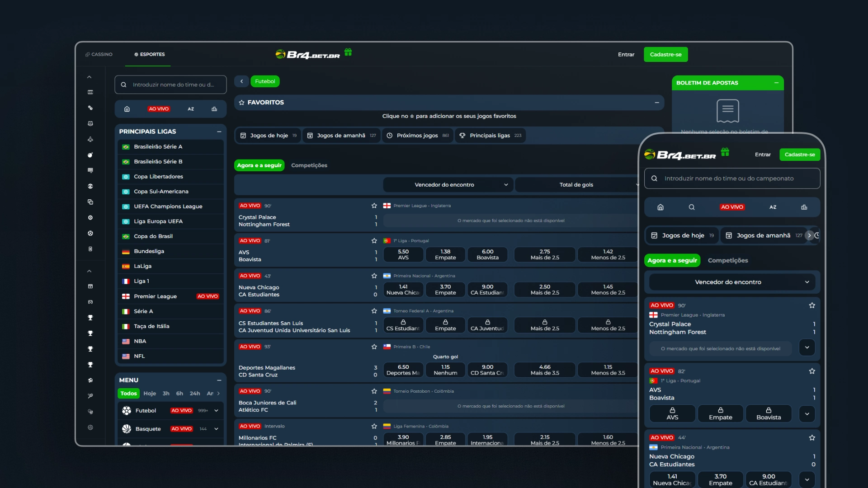Click the A-Z sort icon in desktop sidebar
Viewport: 868px width, 488px height.
(x=191, y=109)
